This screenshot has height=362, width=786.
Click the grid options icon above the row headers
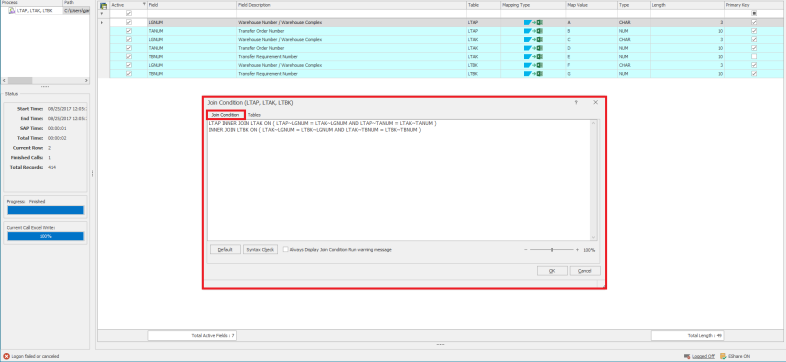(x=104, y=6)
